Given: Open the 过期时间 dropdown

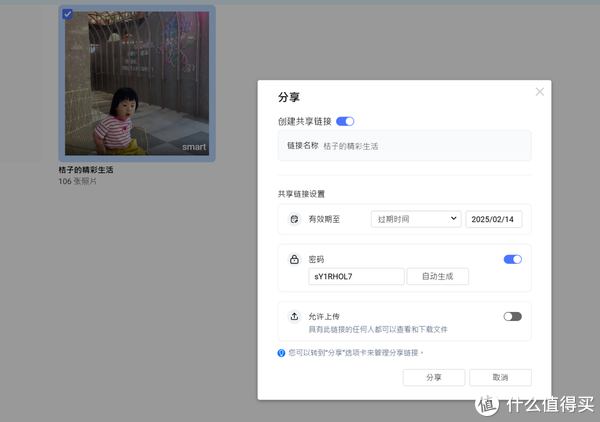Looking at the screenshot, I should (x=415, y=219).
